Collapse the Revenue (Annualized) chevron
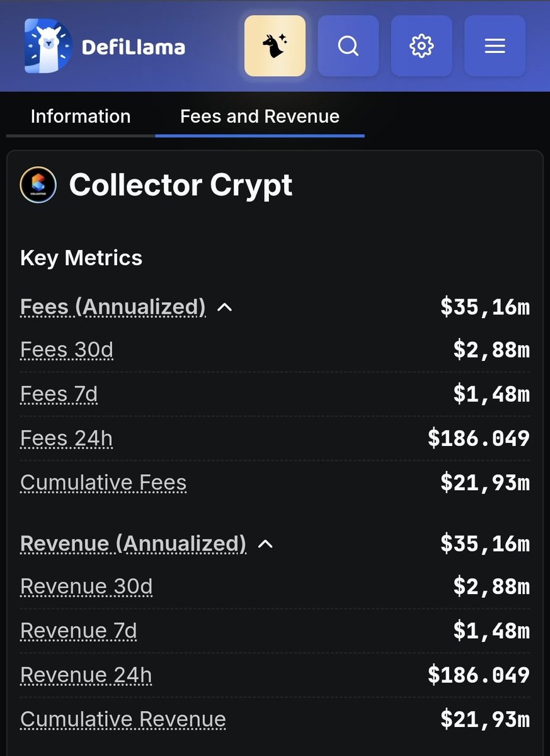 click(266, 543)
